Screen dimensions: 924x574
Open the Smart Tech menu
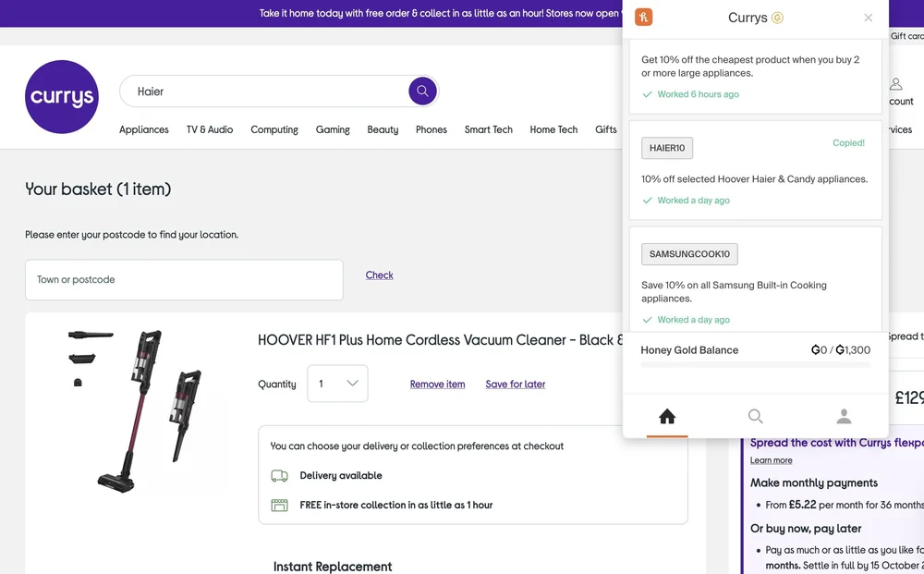[x=489, y=129]
